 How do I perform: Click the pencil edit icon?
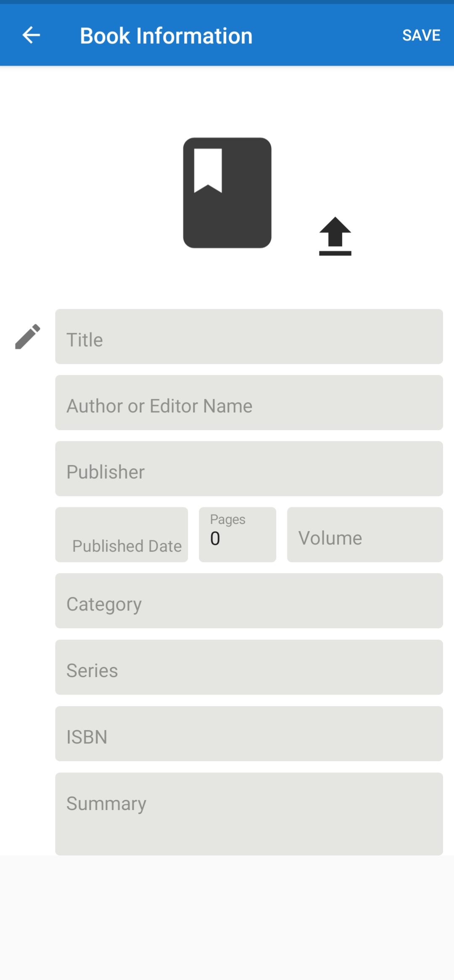(28, 337)
